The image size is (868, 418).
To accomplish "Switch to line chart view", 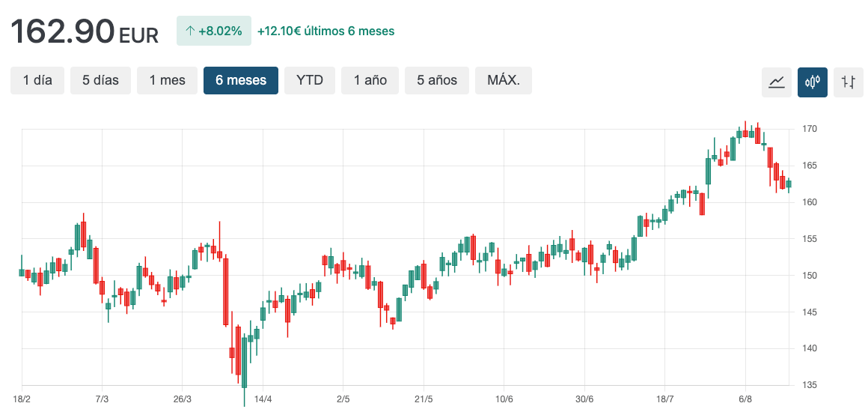I will point(776,82).
